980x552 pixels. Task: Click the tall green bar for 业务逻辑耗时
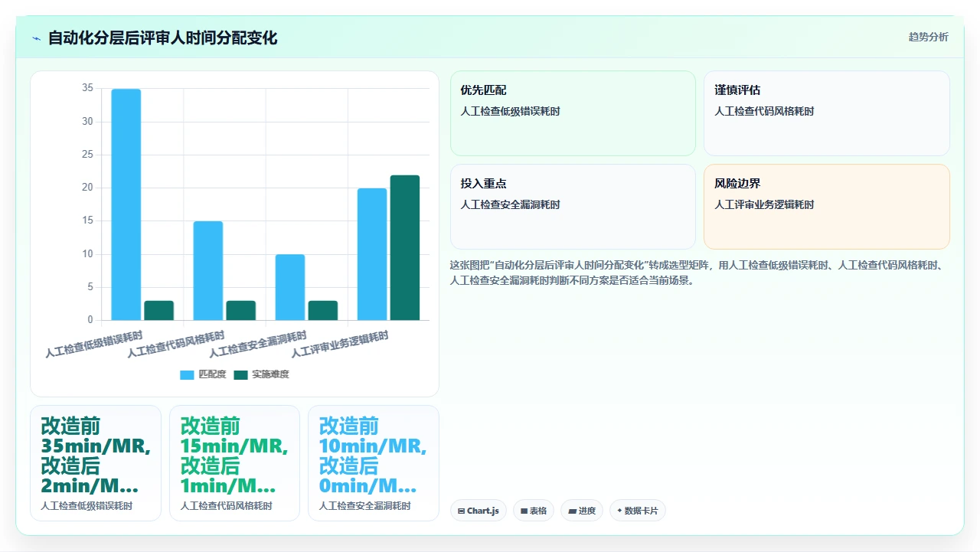point(405,247)
